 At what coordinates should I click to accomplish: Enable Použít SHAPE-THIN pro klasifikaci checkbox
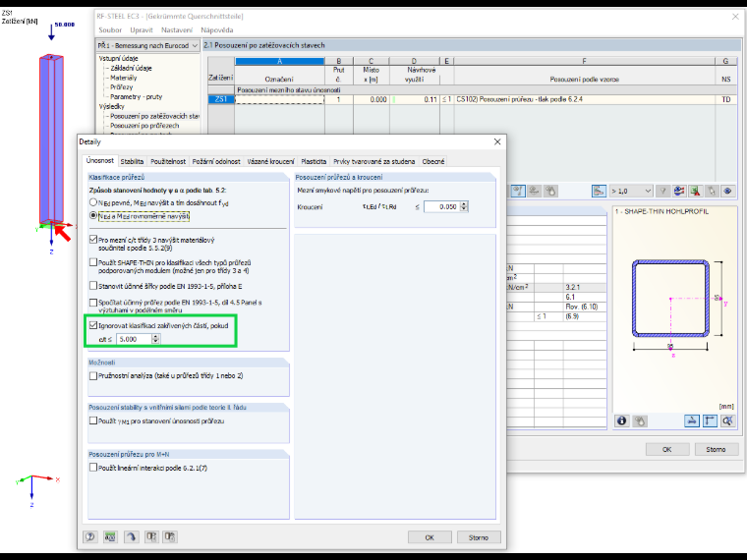click(93, 262)
